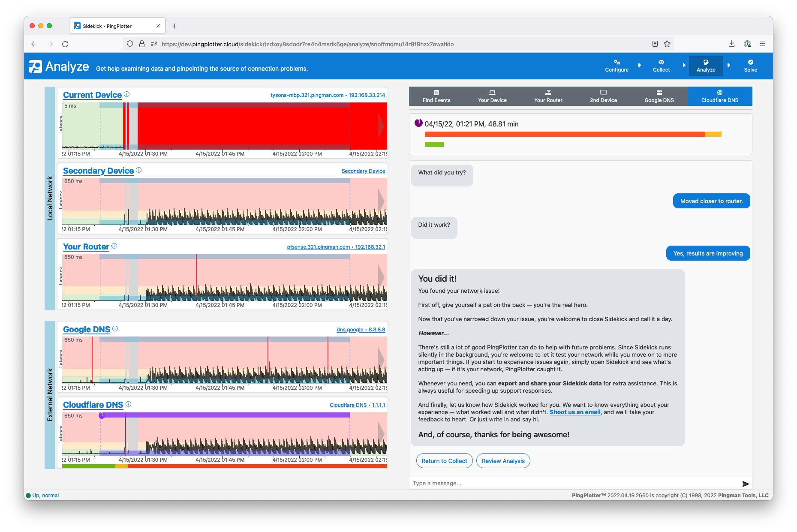The width and height of the screenshot is (797, 532).
Task: Advance Secondary Device graph with right arrow
Action: 381,201
